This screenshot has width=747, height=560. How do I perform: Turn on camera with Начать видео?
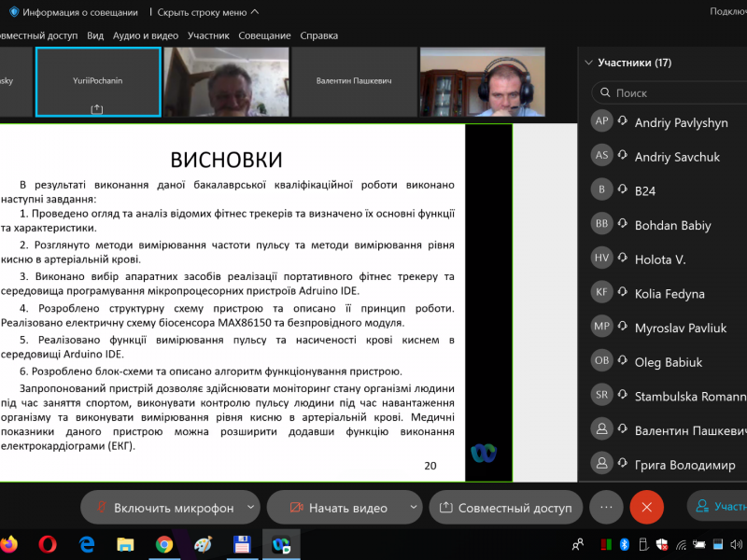pos(337,508)
